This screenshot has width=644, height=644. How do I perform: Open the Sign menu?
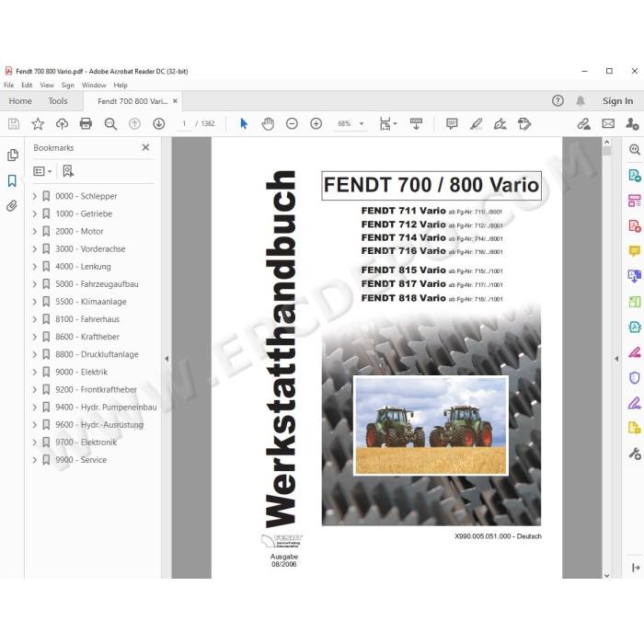pyautogui.click(x=68, y=85)
